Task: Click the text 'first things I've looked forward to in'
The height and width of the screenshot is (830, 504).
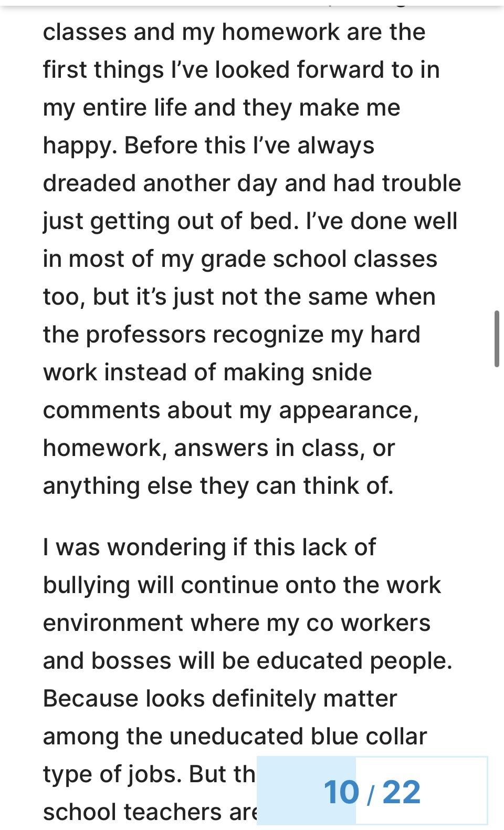Action: (x=241, y=70)
